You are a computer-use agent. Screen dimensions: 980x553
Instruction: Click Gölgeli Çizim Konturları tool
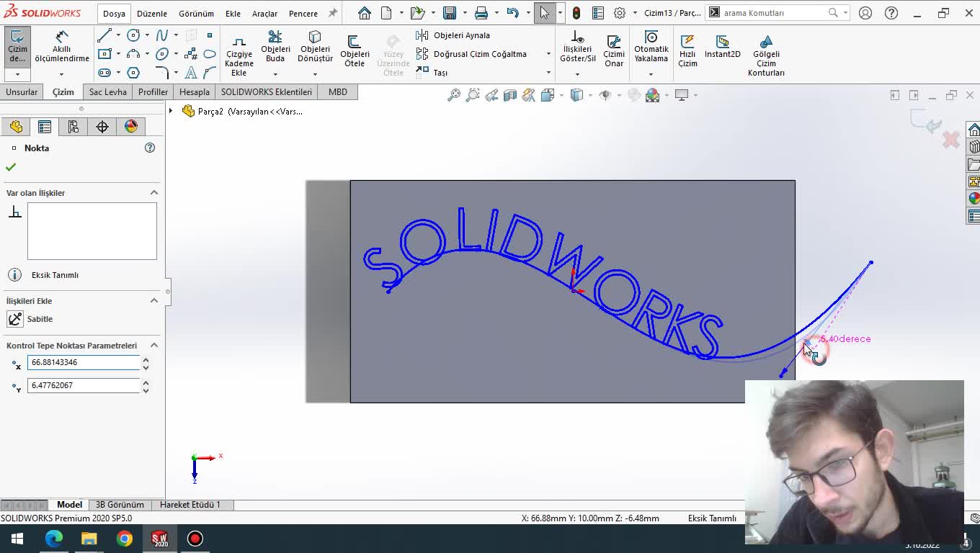click(x=766, y=55)
